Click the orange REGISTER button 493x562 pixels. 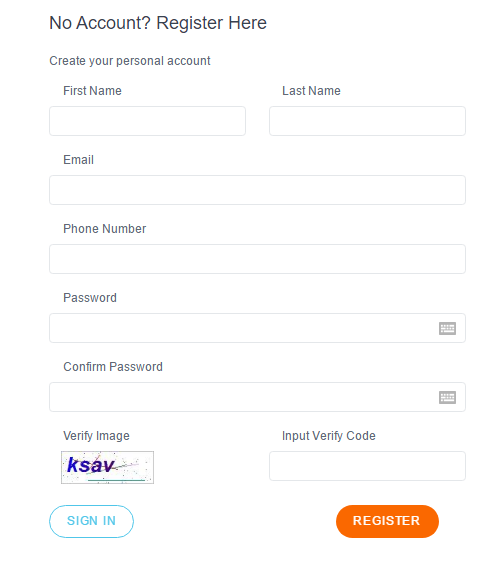click(387, 521)
